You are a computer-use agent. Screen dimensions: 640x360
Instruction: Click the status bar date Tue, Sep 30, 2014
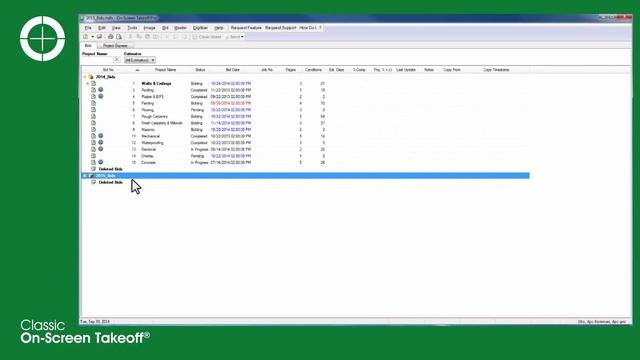pos(95,322)
